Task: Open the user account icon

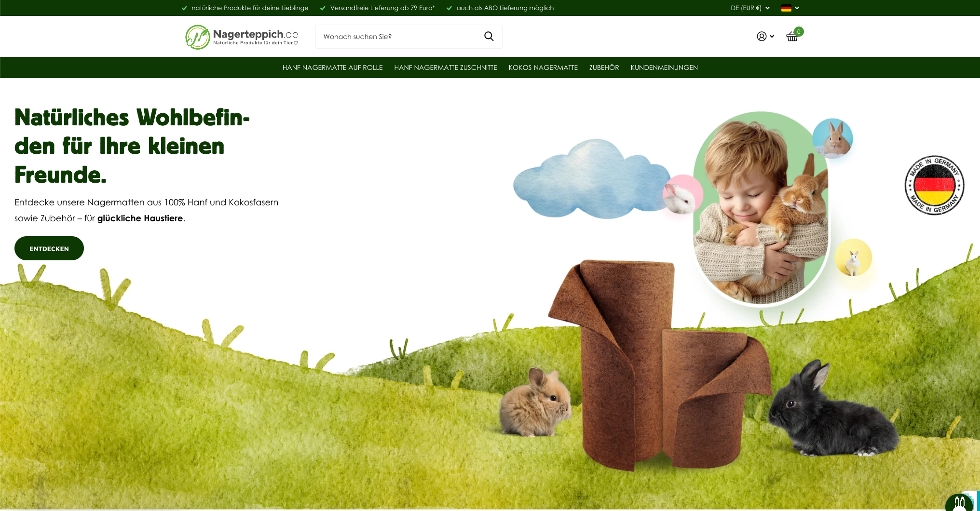Action: click(762, 37)
